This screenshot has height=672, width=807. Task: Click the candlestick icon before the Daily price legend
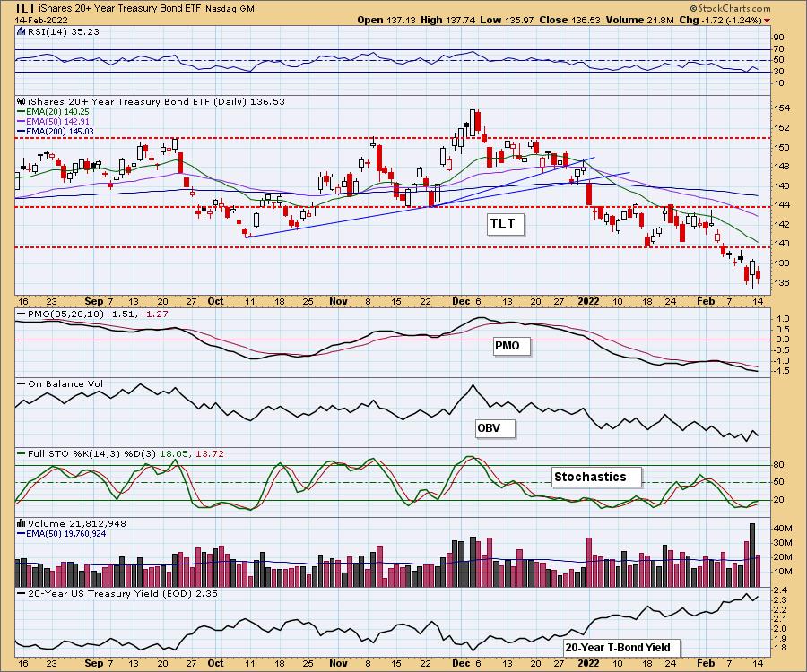(22, 101)
